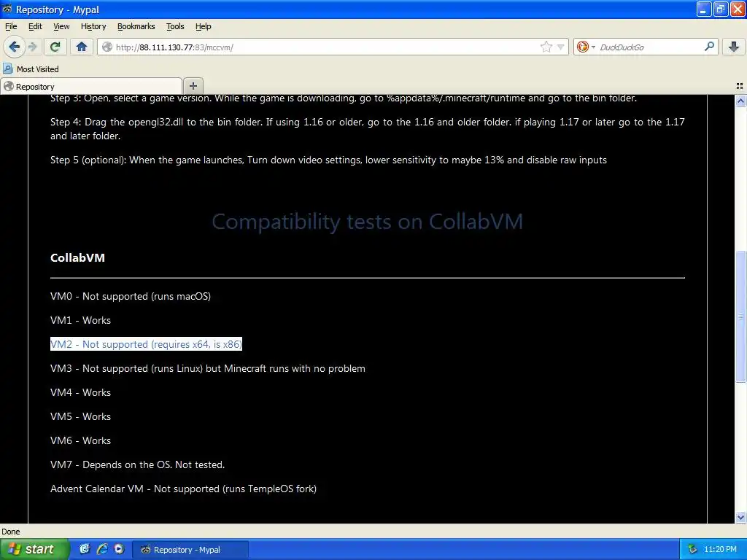Launch Internet Explorer from quick launch
Image resolution: width=747 pixels, height=560 pixels.
point(101,549)
